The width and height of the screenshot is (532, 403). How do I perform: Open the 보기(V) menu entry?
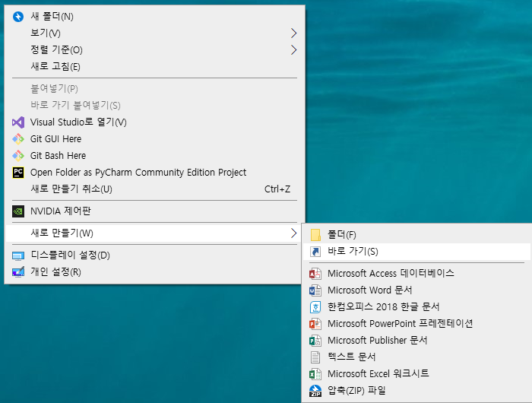tap(155, 33)
